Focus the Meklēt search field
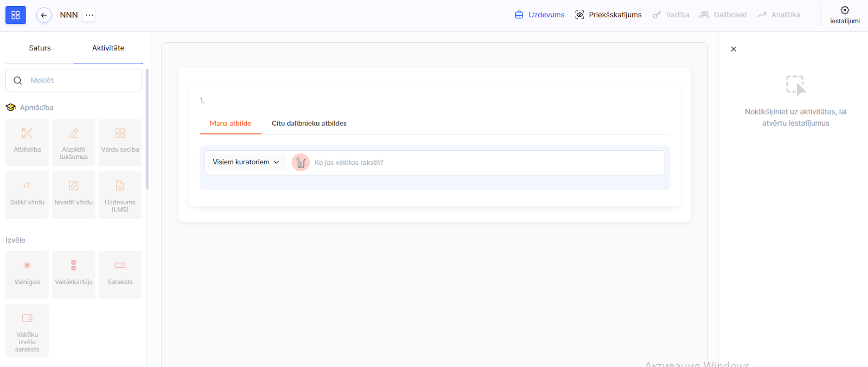 point(74,80)
